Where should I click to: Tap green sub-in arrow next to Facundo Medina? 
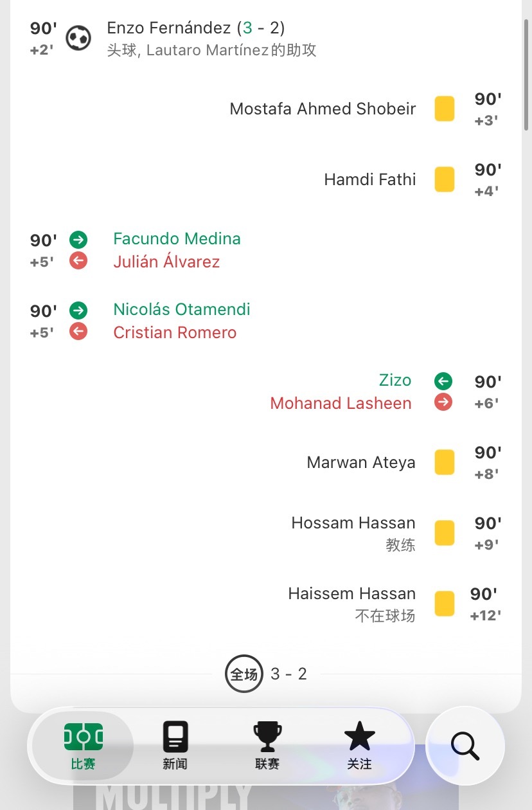click(78, 239)
